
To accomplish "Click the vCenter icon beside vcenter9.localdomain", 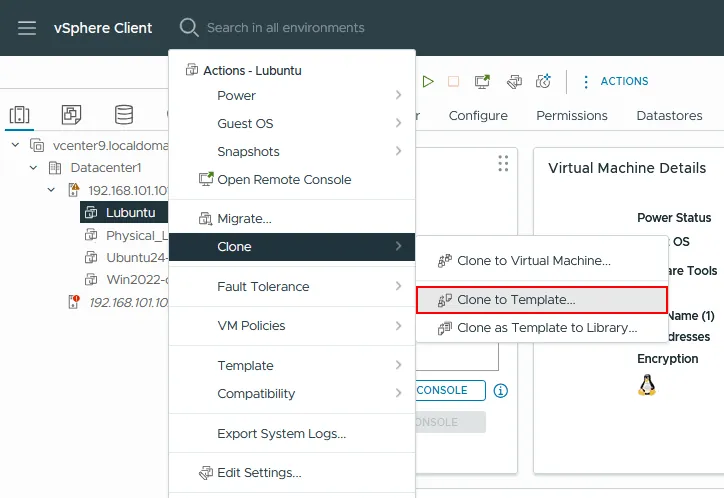I will 37,145.
